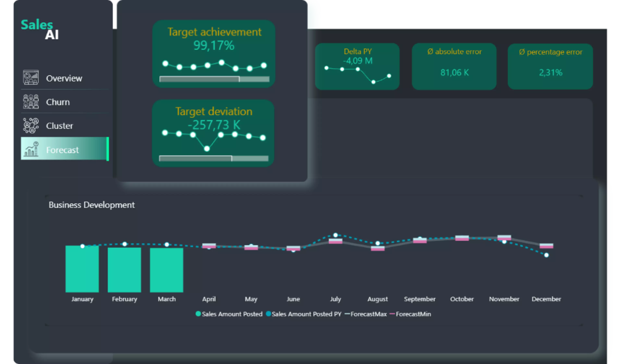623x364 pixels.
Task: Select the Churn customers icon
Action: tap(31, 101)
